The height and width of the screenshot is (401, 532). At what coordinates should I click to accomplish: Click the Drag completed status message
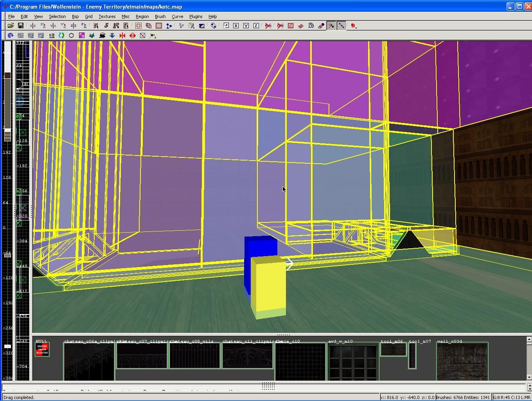(19, 397)
